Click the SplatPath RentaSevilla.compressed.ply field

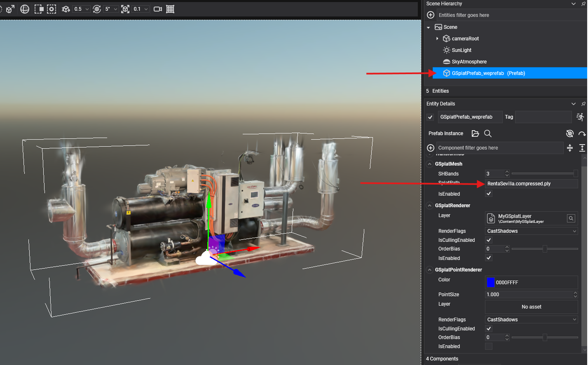(531, 184)
